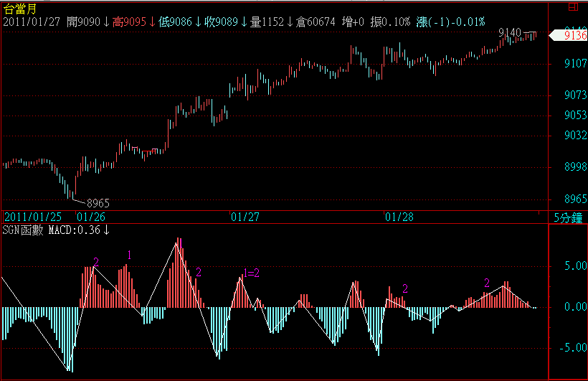Image resolution: width=588 pixels, height=381 pixels.
Task: Click the red layout icon at top right
Action: pyautogui.click(x=572, y=8)
